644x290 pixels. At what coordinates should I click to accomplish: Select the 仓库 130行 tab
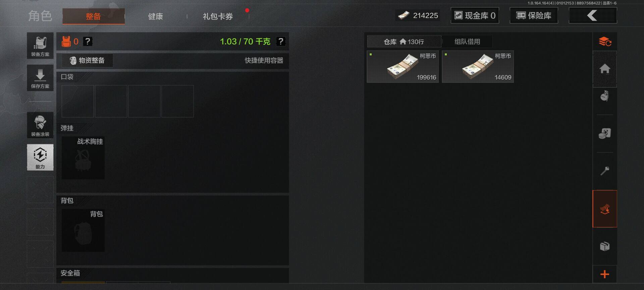pos(404,42)
